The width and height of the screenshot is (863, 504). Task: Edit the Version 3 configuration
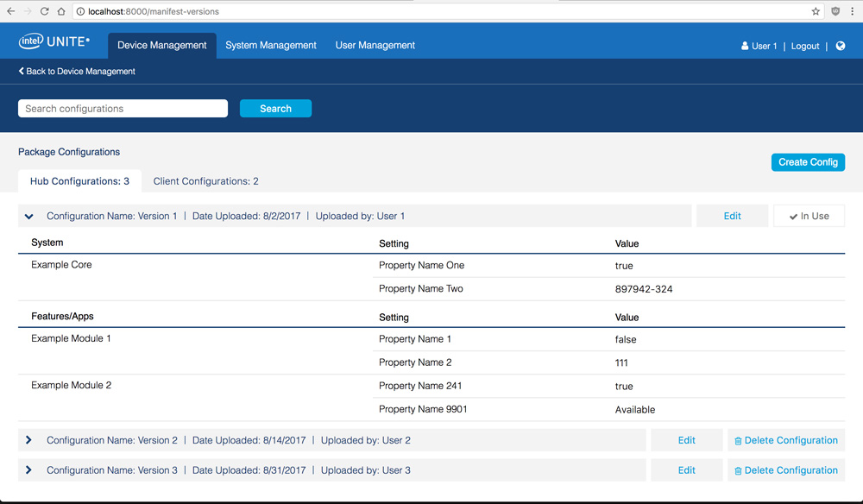pyautogui.click(x=686, y=469)
